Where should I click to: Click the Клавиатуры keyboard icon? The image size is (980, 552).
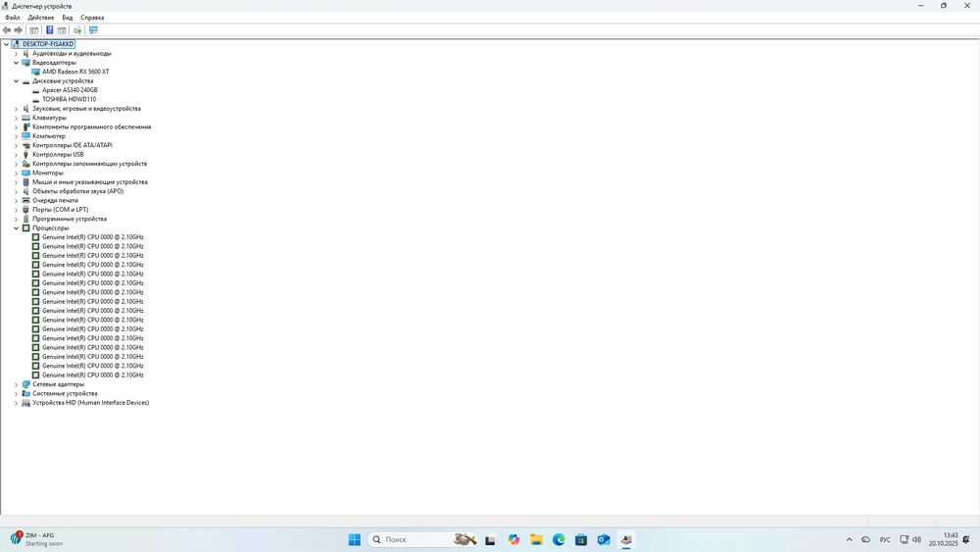[x=25, y=119]
